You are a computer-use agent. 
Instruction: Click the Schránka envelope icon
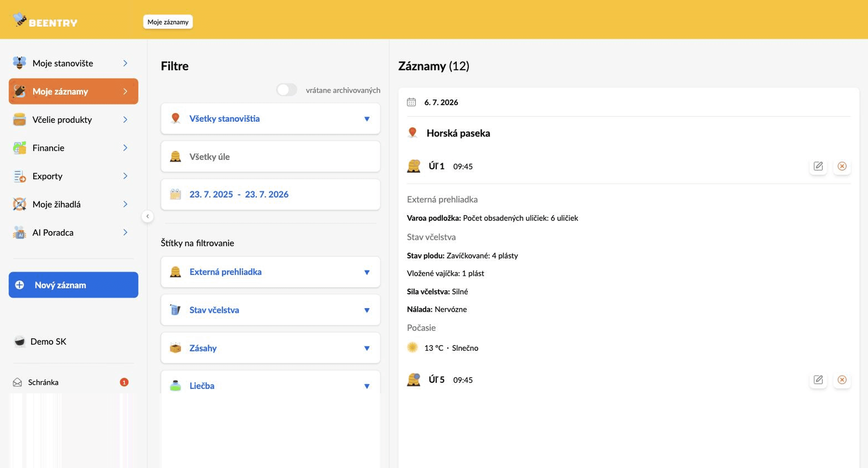click(17, 382)
